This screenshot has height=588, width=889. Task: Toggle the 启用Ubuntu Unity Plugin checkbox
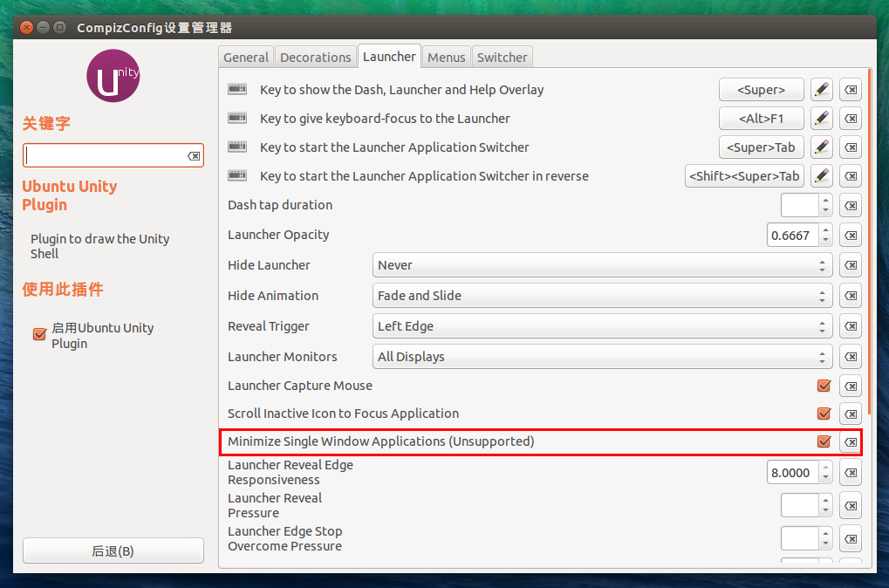[39, 334]
